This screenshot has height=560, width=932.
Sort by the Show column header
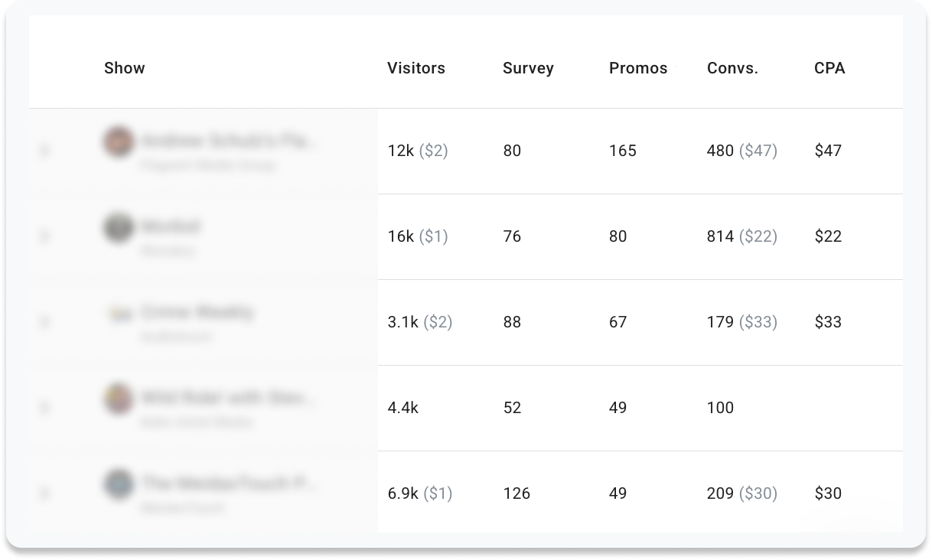tap(125, 68)
